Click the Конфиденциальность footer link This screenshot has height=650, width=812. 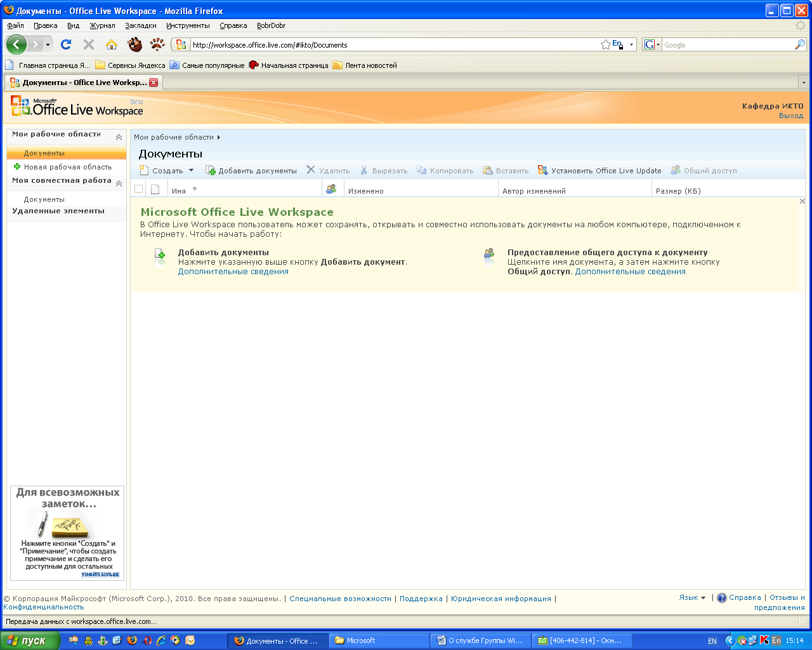coord(43,607)
